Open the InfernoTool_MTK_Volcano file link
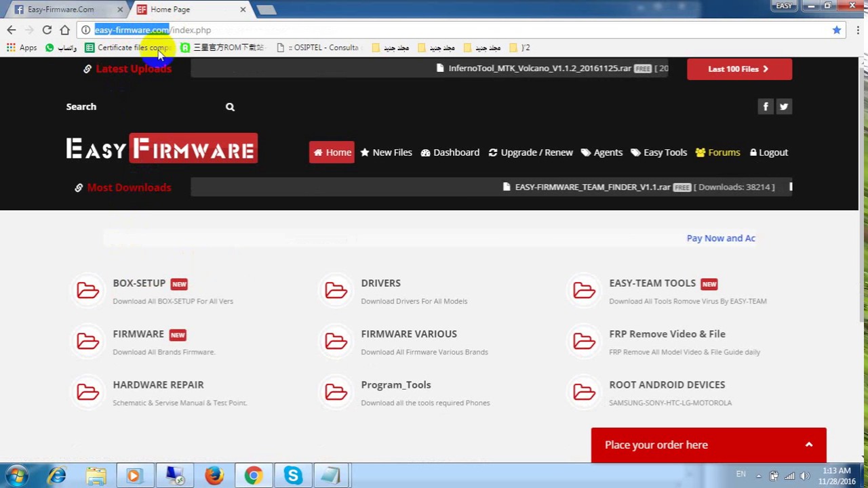Viewport: 868px width, 488px height. [539, 68]
